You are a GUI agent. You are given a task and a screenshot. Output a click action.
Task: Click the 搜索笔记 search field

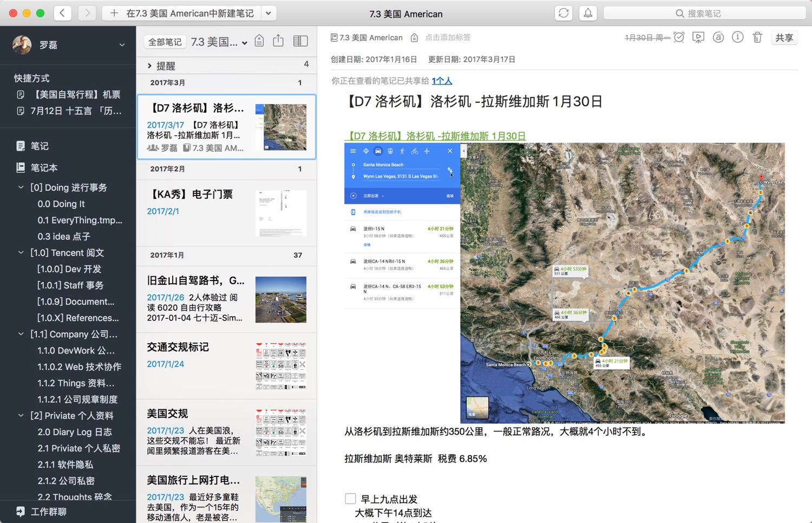point(704,14)
